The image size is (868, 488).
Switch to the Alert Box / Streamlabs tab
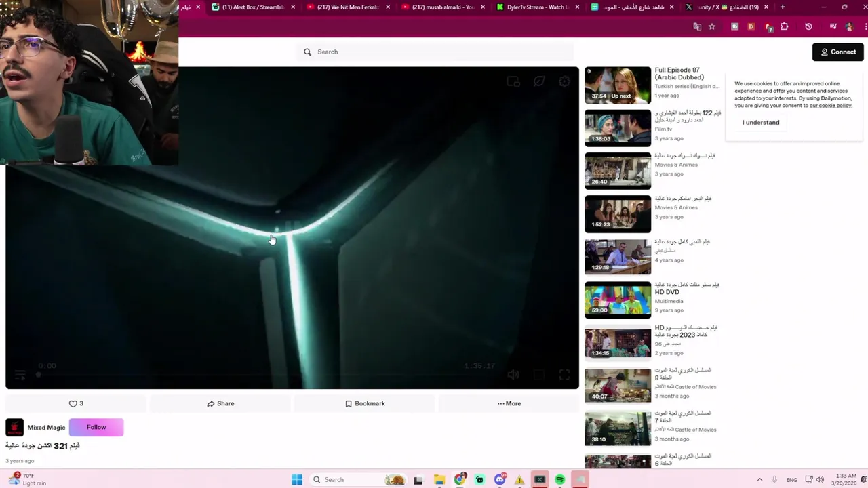click(253, 7)
